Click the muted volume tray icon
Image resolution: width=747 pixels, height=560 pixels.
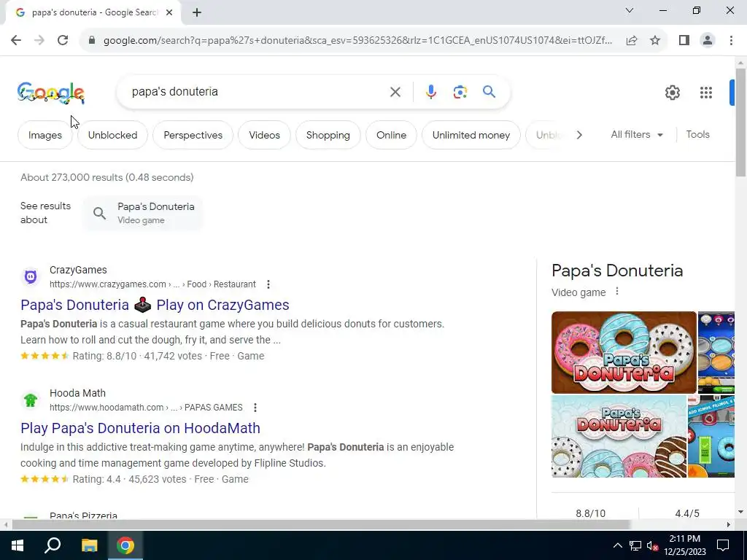coord(652,545)
